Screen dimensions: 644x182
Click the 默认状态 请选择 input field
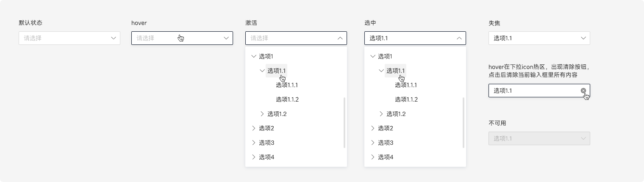click(64, 38)
